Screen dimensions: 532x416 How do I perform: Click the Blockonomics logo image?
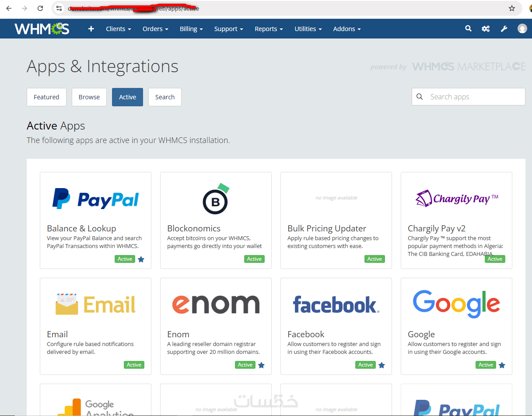[x=216, y=198]
